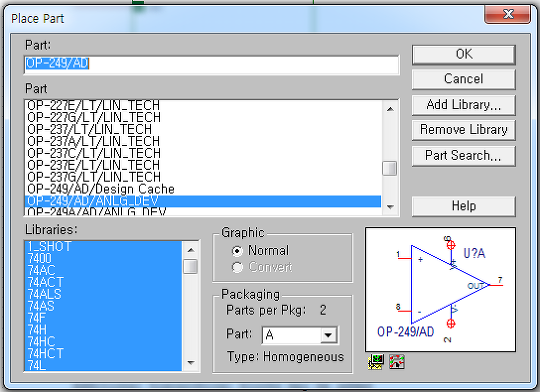Click the Libraries list scrollbar thumb
Viewport: 540px width, 392px height.
click(x=191, y=267)
